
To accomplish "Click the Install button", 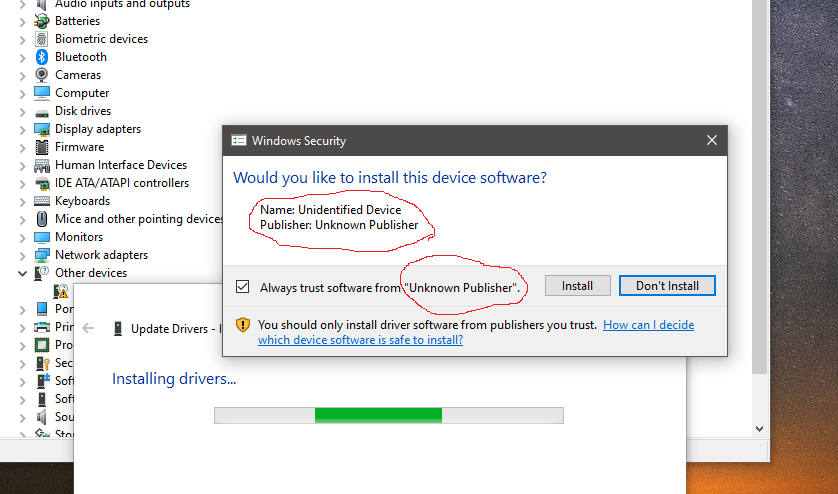I will [x=577, y=286].
